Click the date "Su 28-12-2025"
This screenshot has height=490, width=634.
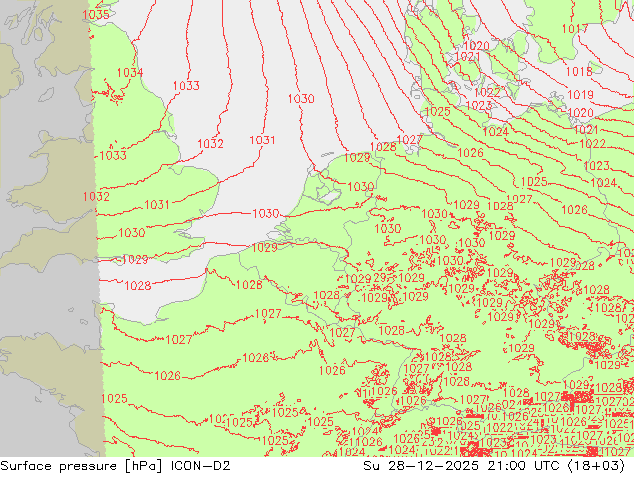[x=421, y=466]
